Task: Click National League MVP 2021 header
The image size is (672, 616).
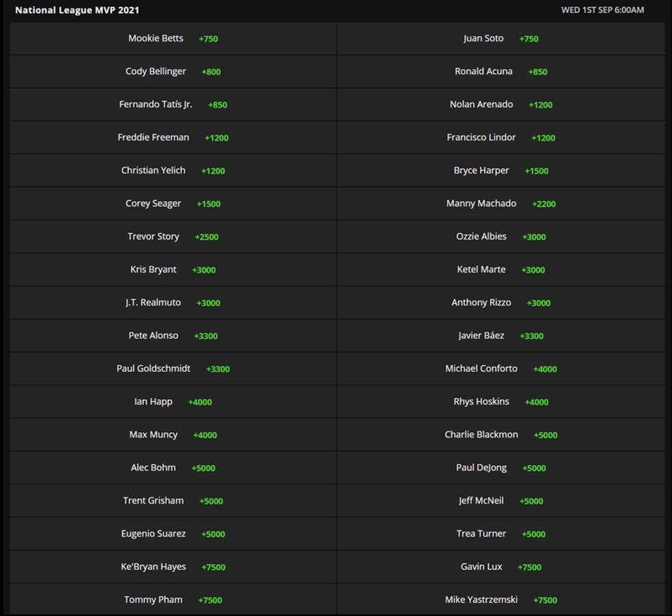Action: coord(77,10)
